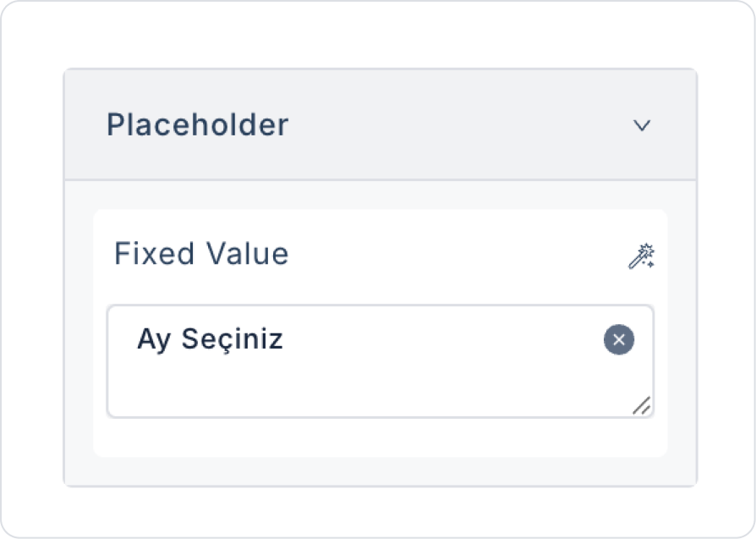Clear the text with the X icon
Viewport: 756px width, 539px height.
coord(619,340)
